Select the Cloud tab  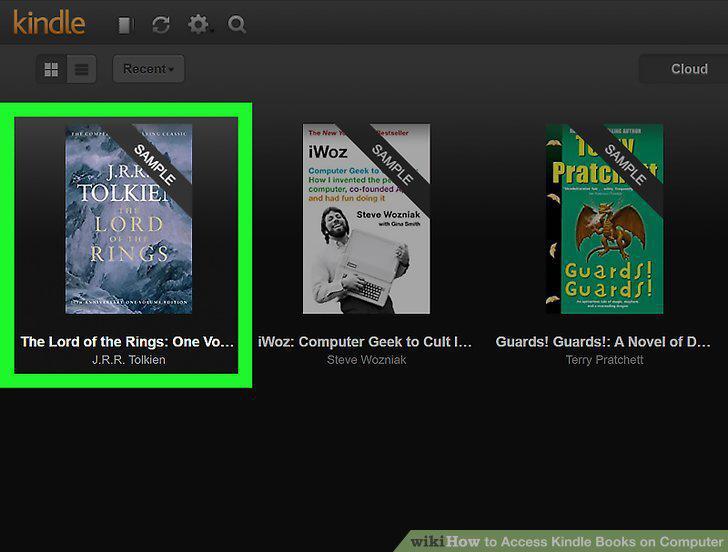tap(689, 69)
